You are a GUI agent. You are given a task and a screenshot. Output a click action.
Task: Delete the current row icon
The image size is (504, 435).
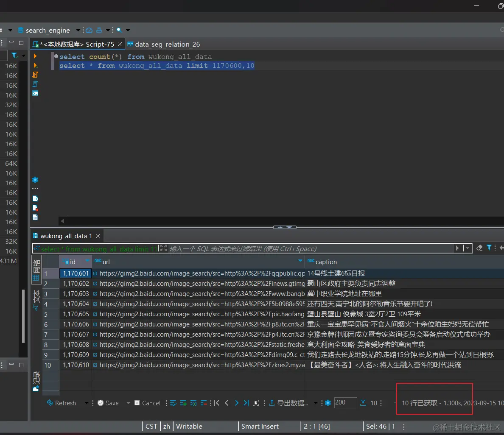point(204,403)
